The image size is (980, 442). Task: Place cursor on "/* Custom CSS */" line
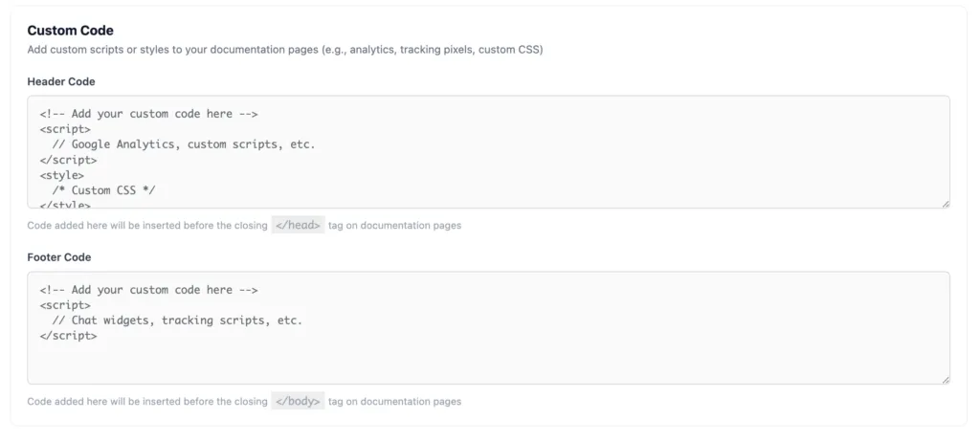(103, 190)
